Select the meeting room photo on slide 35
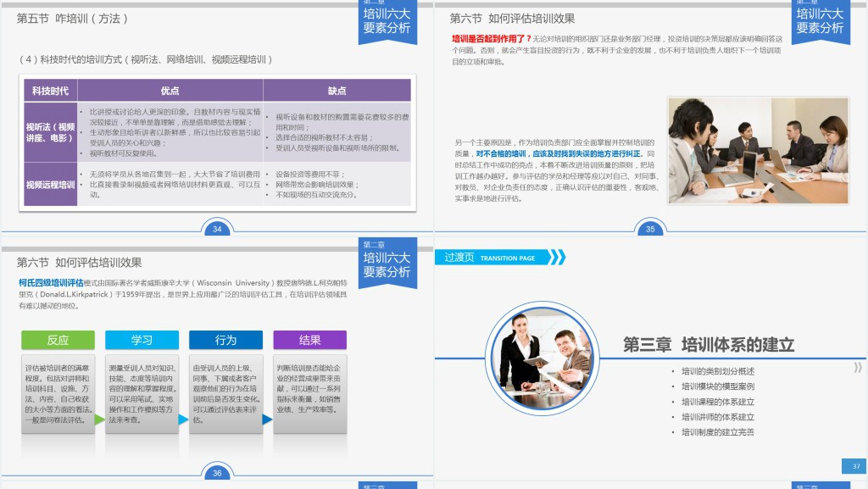Image resolution: width=868 pixels, height=489 pixels. coord(757,150)
